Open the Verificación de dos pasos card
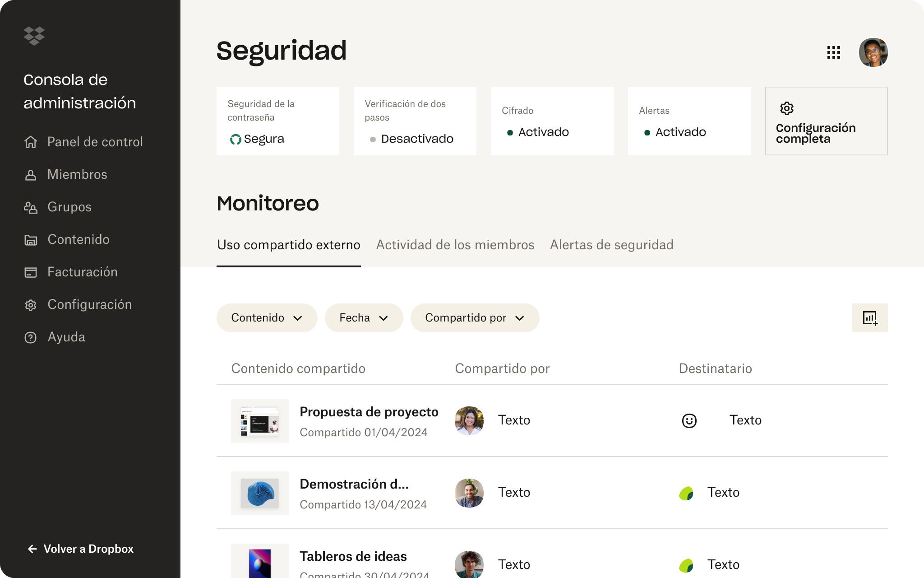924x578 pixels. (x=415, y=121)
